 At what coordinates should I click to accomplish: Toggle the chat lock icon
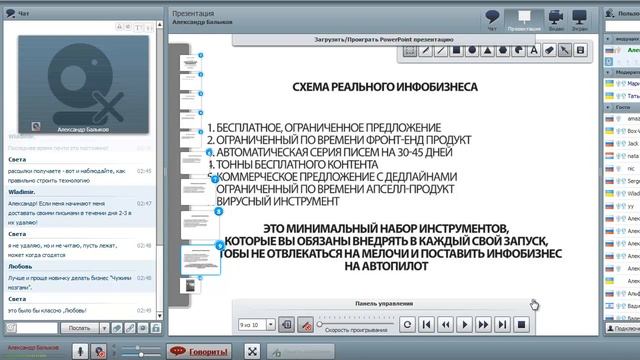point(156,328)
